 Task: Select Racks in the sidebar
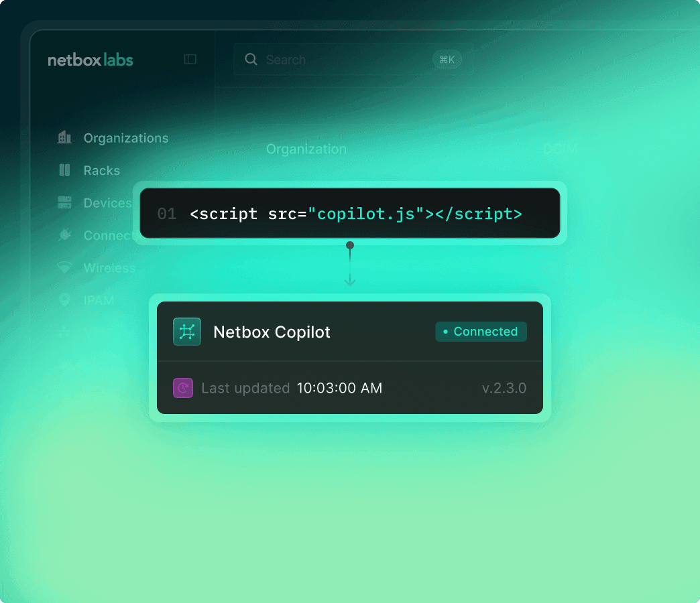point(101,171)
